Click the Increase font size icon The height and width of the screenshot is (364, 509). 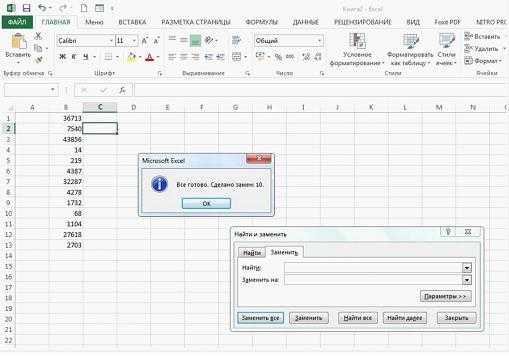(x=145, y=41)
